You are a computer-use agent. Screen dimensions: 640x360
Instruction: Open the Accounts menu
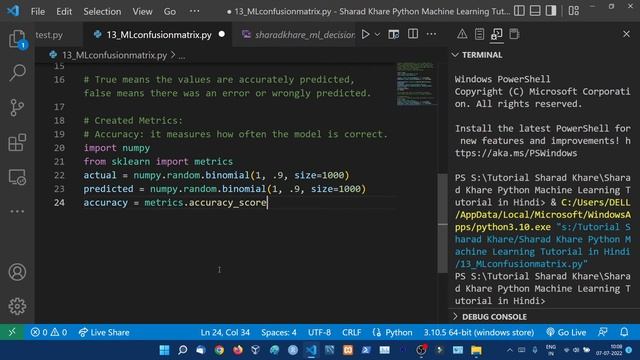[x=17, y=272]
